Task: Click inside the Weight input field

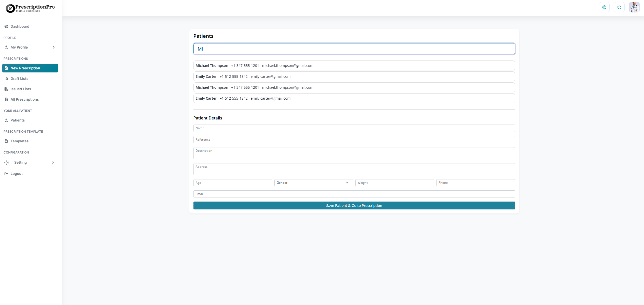Action: [x=394, y=182]
